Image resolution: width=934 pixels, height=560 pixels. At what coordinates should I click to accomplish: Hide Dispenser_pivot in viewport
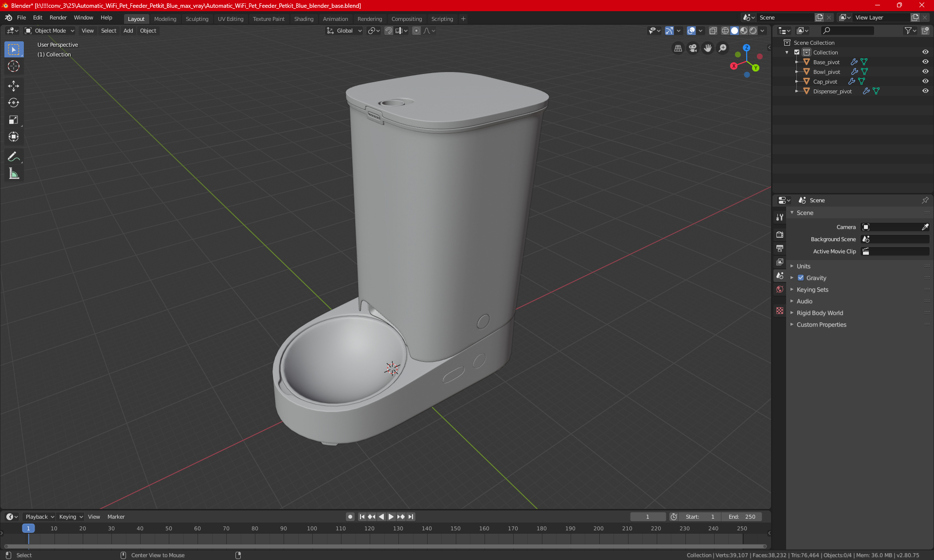(925, 91)
